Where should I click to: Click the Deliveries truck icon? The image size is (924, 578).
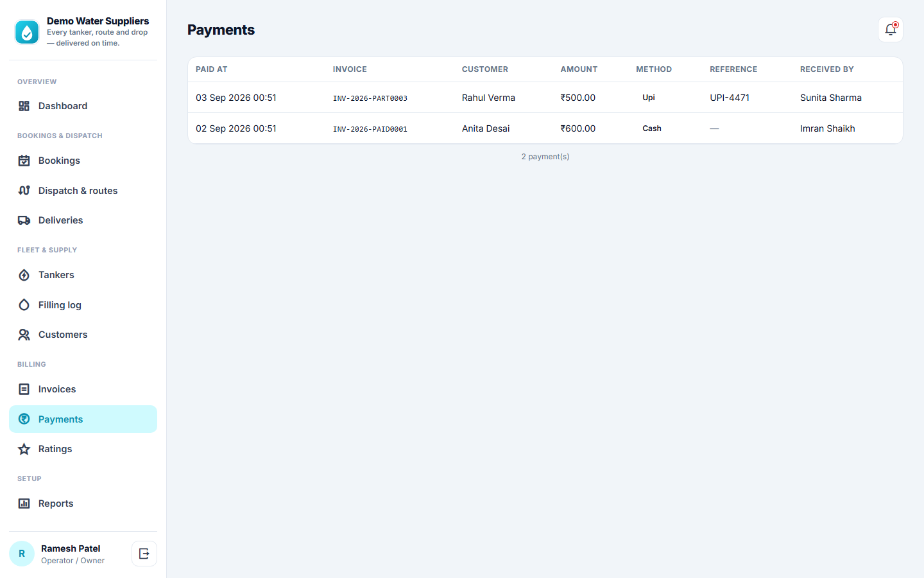tap(24, 220)
